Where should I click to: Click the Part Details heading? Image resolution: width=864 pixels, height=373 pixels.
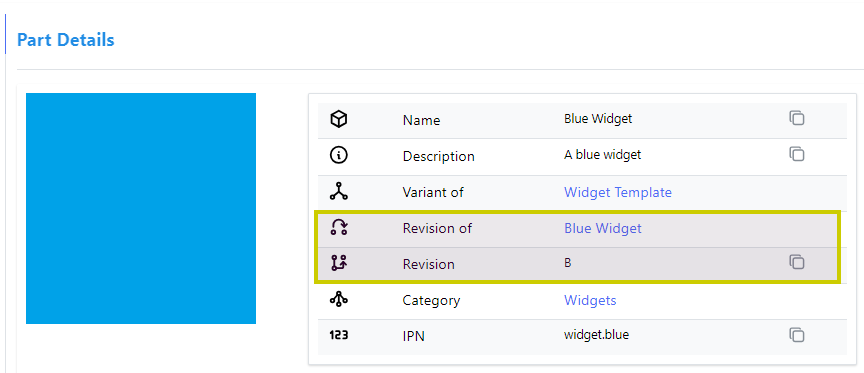pos(66,40)
